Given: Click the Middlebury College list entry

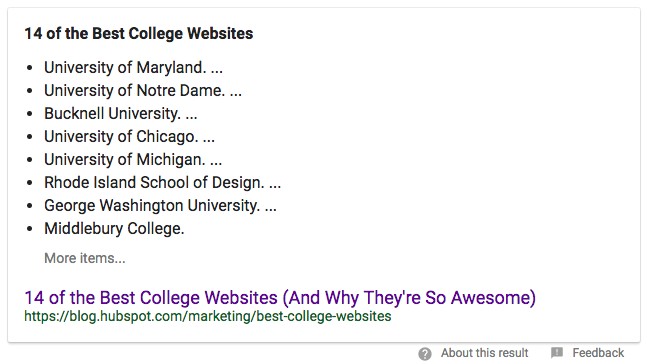Looking at the screenshot, I should tap(114, 229).
